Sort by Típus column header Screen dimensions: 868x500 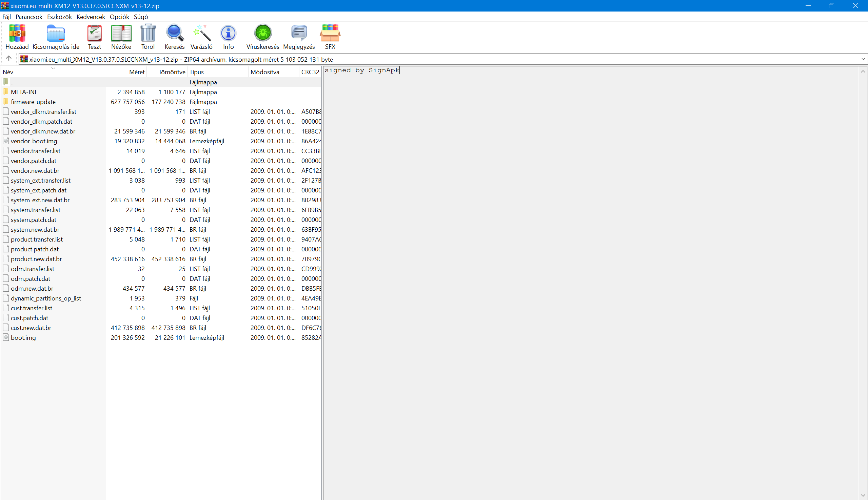[x=218, y=72]
